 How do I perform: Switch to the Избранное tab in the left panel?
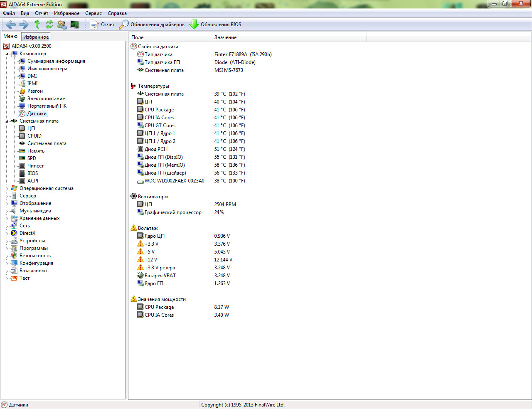(36, 37)
